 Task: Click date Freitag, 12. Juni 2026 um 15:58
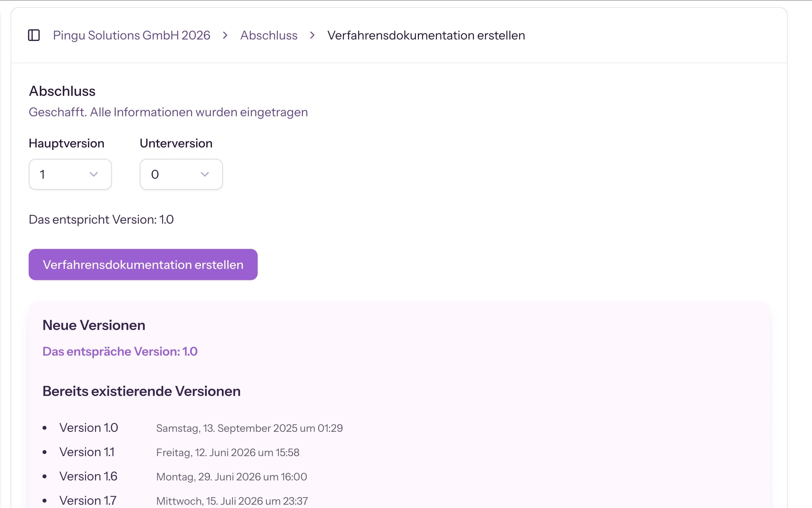tap(228, 452)
